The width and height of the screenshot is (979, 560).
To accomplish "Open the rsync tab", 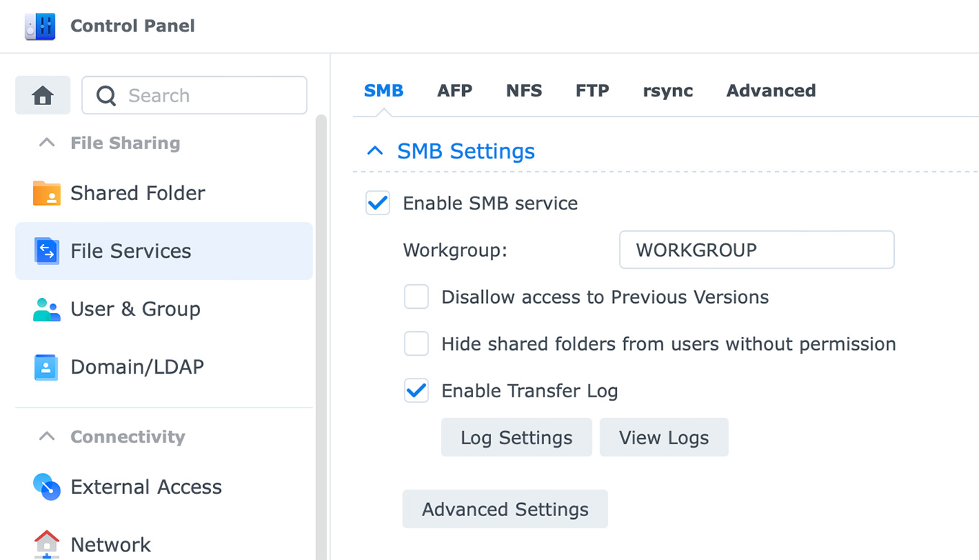I will (x=667, y=91).
